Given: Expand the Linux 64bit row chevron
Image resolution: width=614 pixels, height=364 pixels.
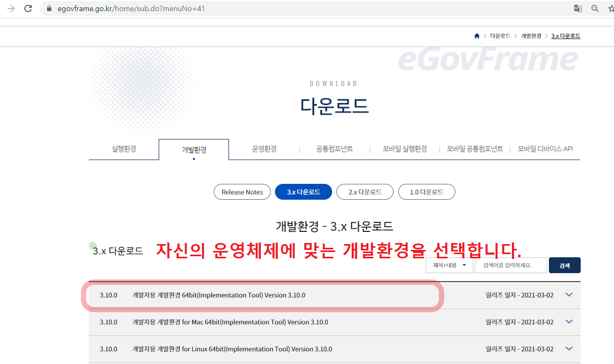Looking at the screenshot, I should click(569, 349).
